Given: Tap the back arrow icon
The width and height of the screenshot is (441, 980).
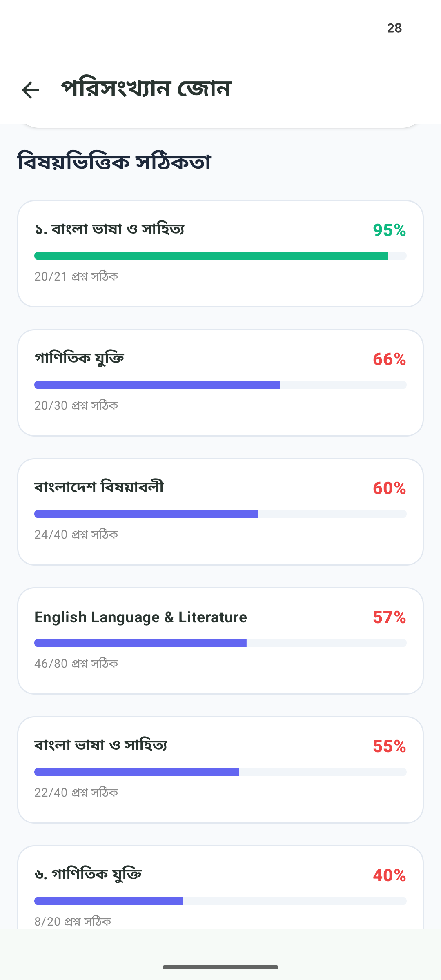Looking at the screenshot, I should (x=31, y=90).
